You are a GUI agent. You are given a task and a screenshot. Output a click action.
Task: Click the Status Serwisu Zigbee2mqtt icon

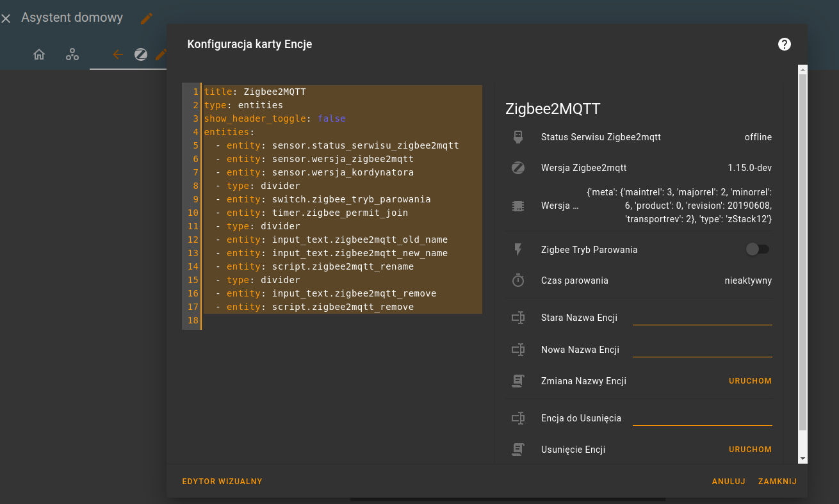click(x=518, y=137)
